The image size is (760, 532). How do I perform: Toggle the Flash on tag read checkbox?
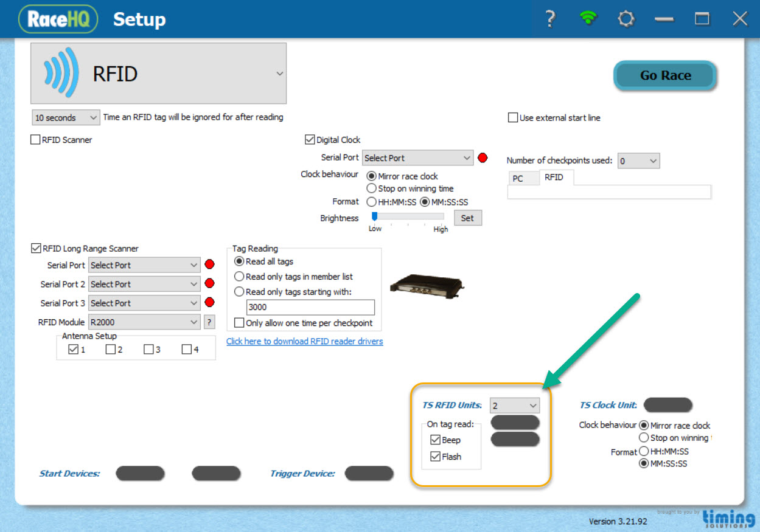pos(435,457)
